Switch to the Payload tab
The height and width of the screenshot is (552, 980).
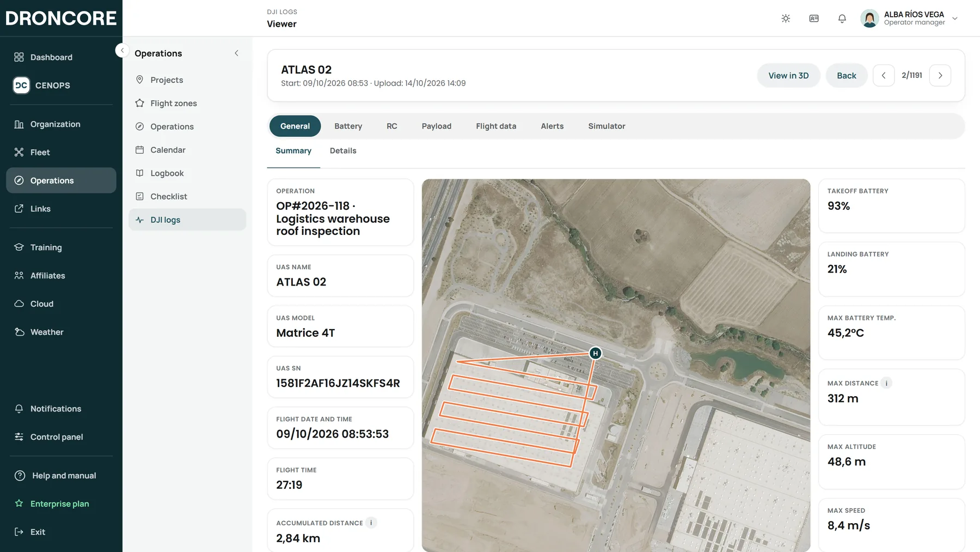[x=437, y=126]
